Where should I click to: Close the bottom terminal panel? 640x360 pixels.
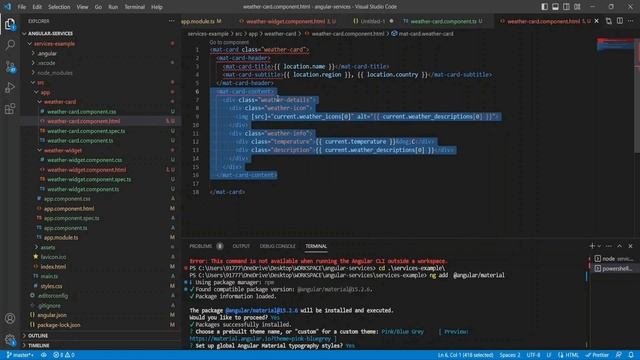coord(631,246)
